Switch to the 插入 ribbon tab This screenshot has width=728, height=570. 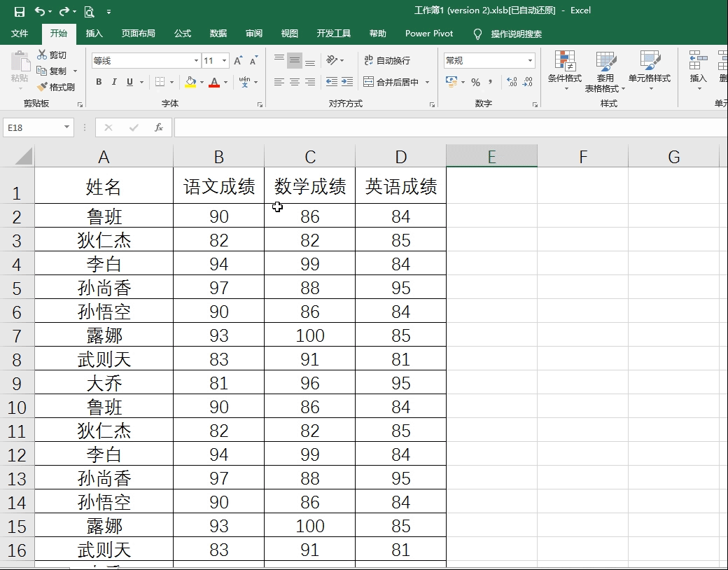pyautogui.click(x=94, y=34)
